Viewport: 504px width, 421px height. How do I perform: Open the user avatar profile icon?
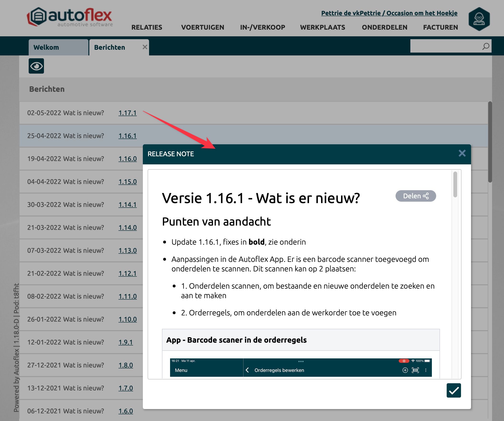[479, 19]
